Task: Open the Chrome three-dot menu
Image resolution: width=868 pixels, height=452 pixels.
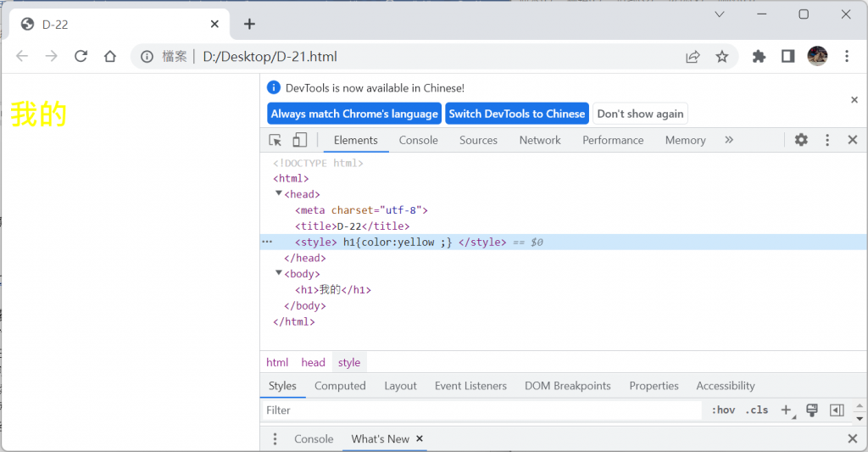Action: point(847,56)
